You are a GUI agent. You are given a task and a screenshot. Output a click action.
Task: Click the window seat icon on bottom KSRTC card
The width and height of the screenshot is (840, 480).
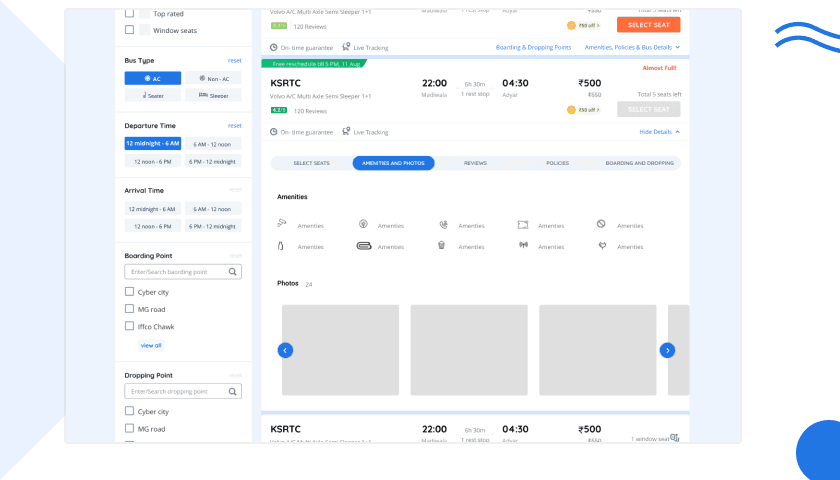pos(674,438)
